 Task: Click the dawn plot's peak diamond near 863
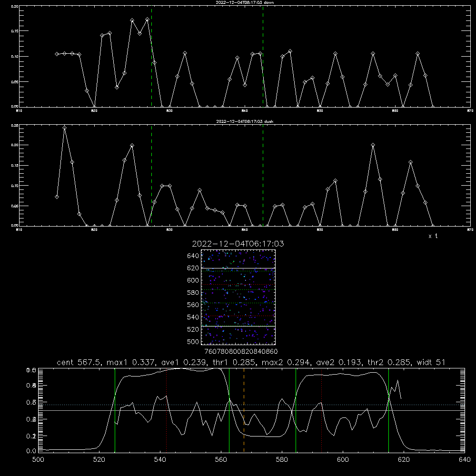tap(418, 54)
